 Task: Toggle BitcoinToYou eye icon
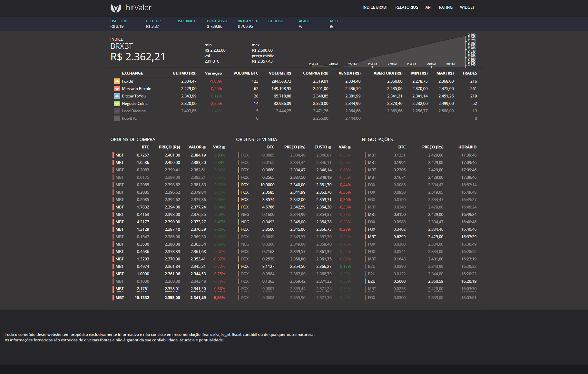pyautogui.click(x=117, y=96)
